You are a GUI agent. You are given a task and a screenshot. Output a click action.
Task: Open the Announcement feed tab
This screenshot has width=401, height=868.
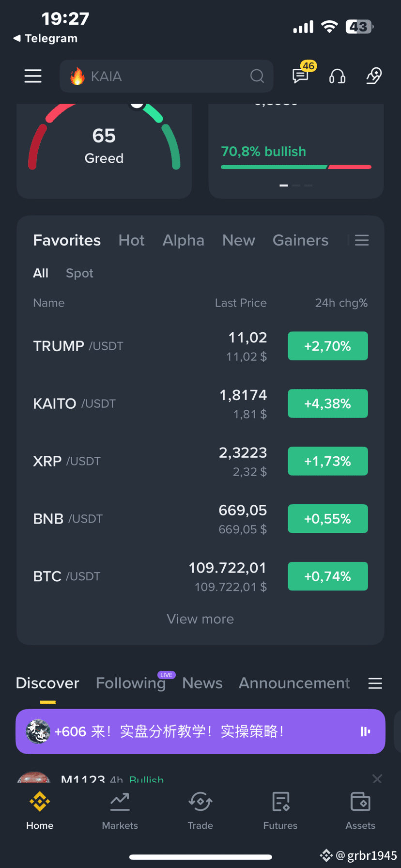[294, 683]
